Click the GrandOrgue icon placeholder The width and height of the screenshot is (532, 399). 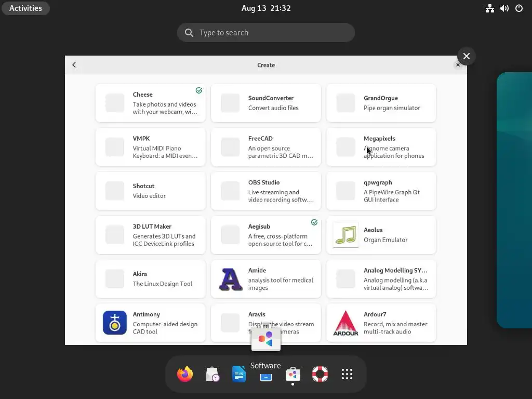pyautogui.click(x=345, y=103)
